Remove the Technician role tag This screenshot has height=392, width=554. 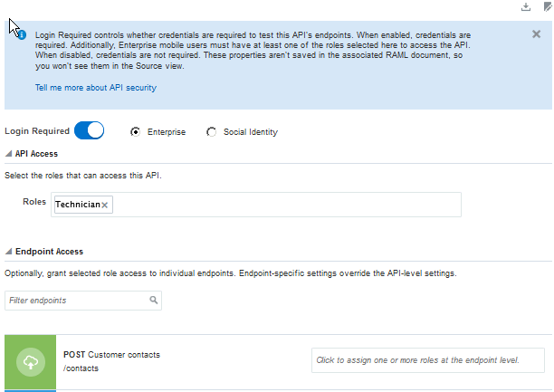[105, 206]
